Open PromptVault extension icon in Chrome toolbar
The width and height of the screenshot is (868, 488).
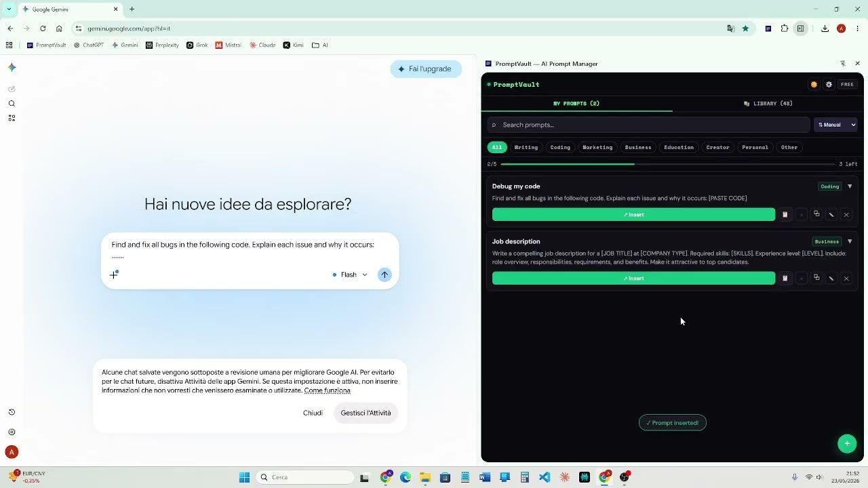point(768,28)
